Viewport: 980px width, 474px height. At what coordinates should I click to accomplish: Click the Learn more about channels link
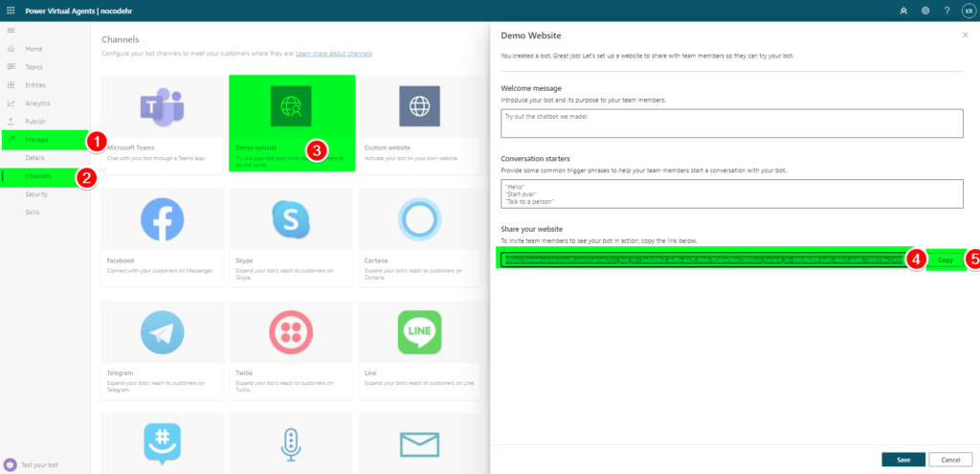coord(334,54)
